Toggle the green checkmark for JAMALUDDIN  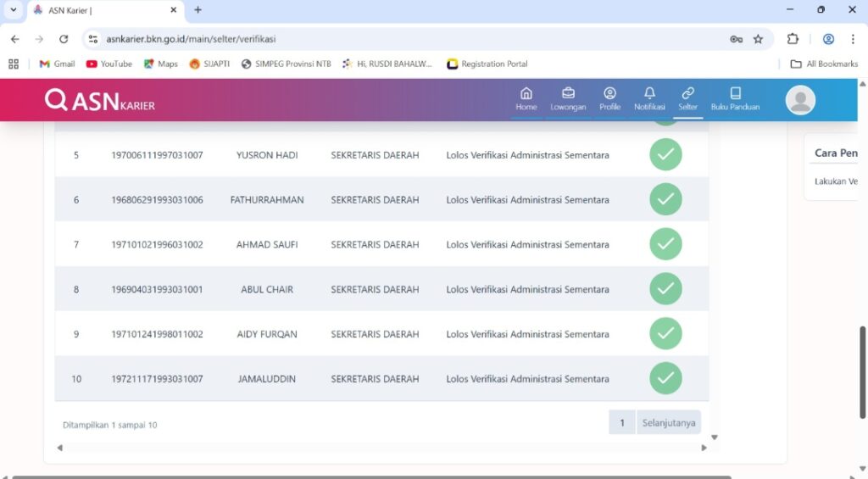665,378
